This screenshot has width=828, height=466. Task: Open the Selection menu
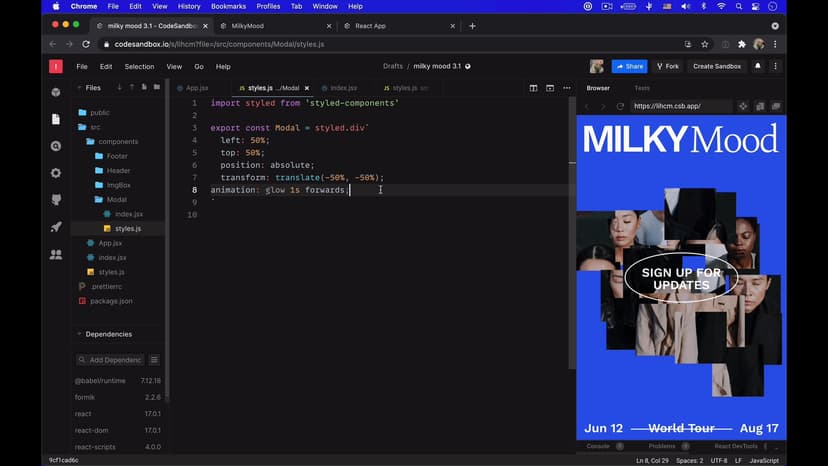click(x=139, y=67)
